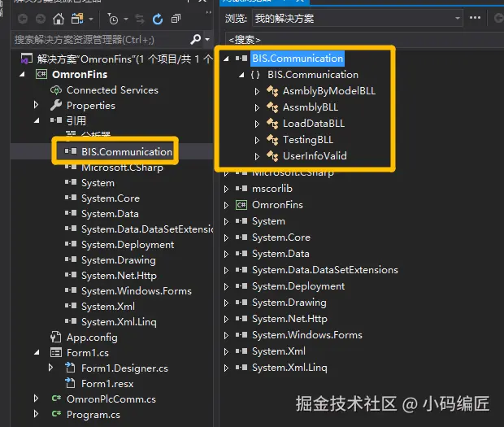Collapse the 引用 references node
The width and height of the screenshot is (504, 427).
tap(37, 120)
